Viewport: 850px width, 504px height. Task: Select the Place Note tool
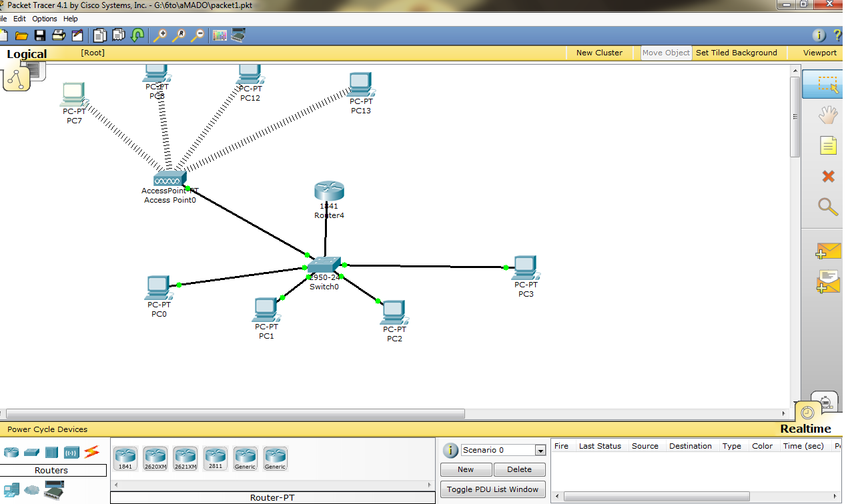coord(828,145)
